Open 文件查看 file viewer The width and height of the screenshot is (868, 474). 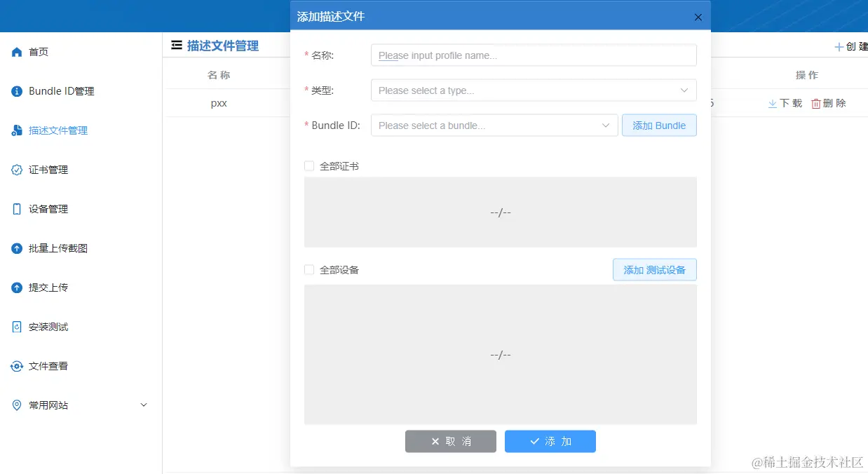click(x=48, y=365)
